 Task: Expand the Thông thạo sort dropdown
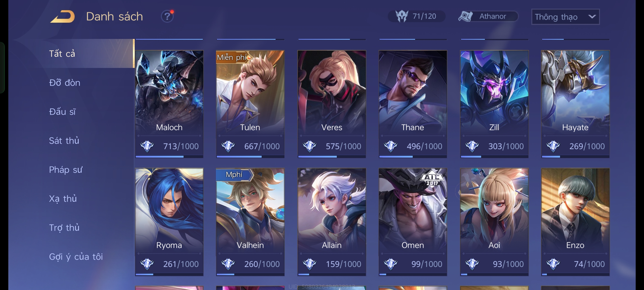(x=565, y=17)
